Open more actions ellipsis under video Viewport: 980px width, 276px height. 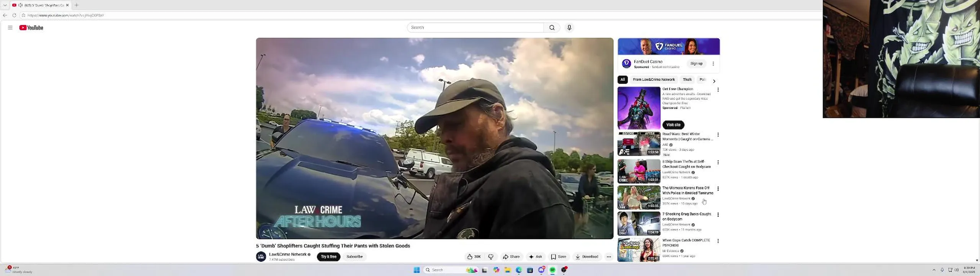pyautogui.click(x=609, y=257)
